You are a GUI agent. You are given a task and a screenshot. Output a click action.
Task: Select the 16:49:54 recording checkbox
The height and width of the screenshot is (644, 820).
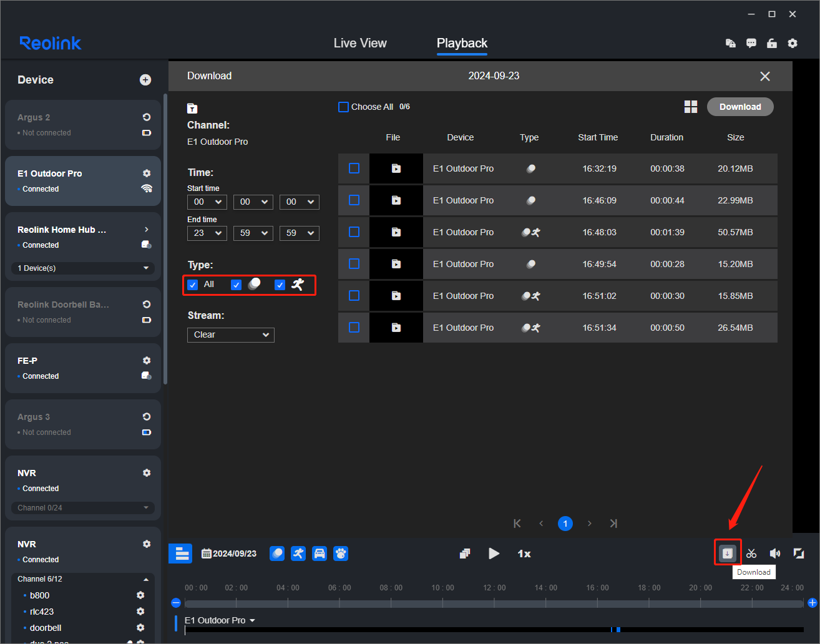[x=354, y=264]
